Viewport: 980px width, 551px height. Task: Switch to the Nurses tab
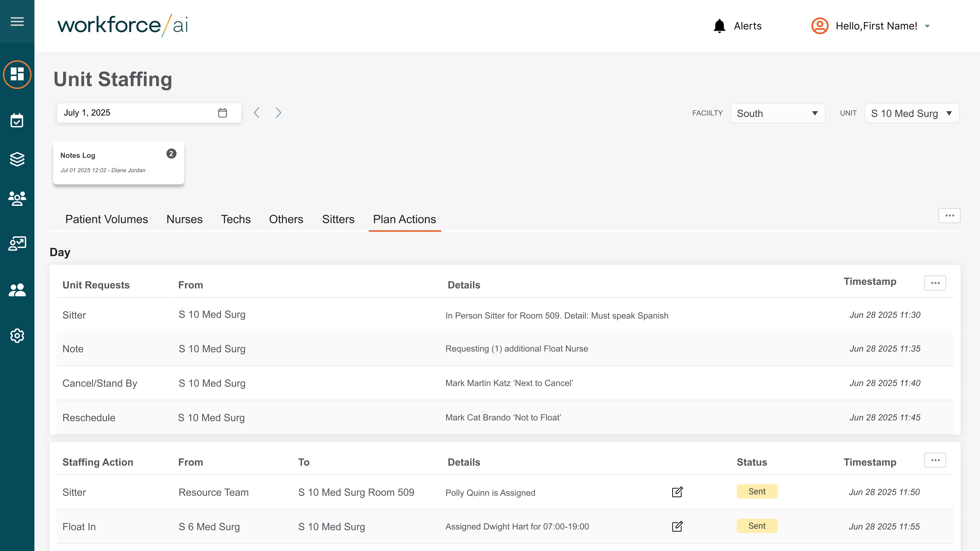(185, 219)
